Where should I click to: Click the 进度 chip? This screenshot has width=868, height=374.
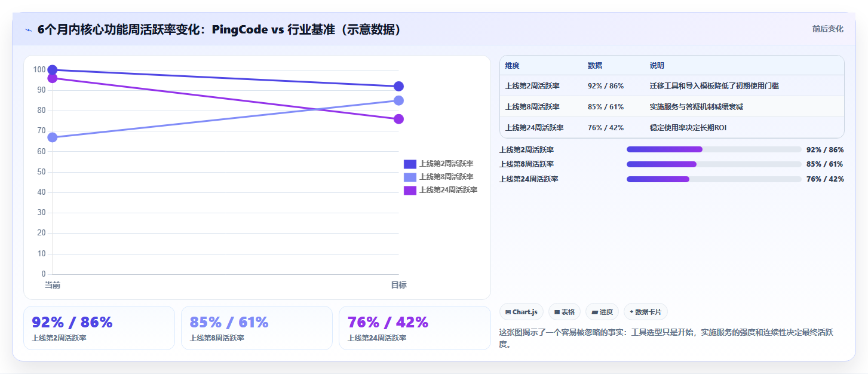click(602, 312)
